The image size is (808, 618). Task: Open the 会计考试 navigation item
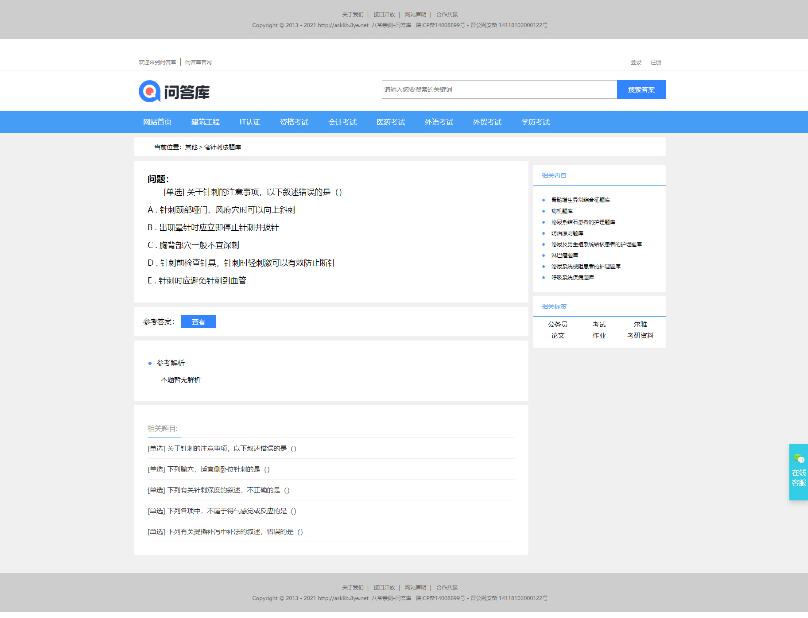tap(342, 122)
